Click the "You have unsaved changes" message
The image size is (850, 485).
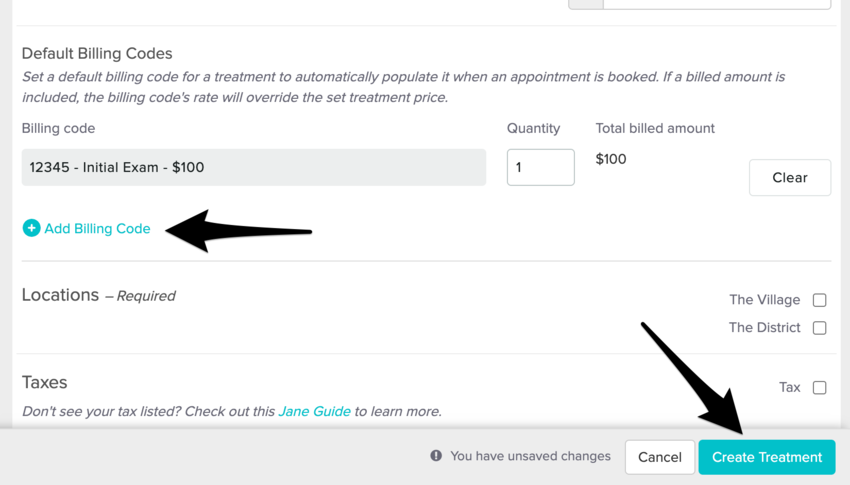[x=530, y=456]
